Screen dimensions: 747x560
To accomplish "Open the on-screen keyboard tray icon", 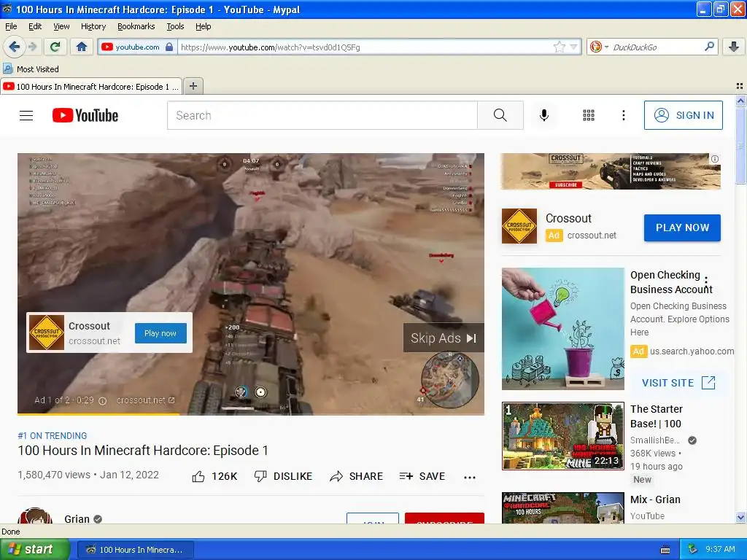I will coord(665,550).
